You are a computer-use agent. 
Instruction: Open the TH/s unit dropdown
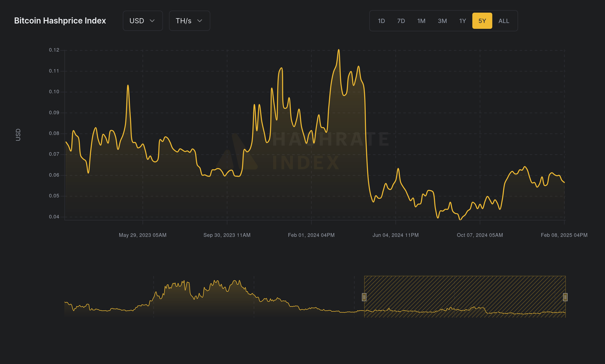click(189, 21)
